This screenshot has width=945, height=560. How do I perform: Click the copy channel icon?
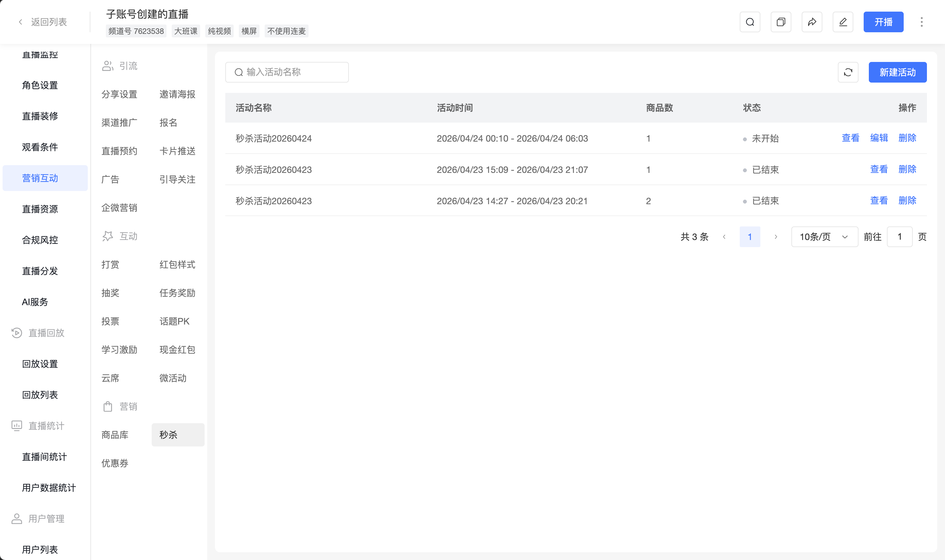(781, 22)
